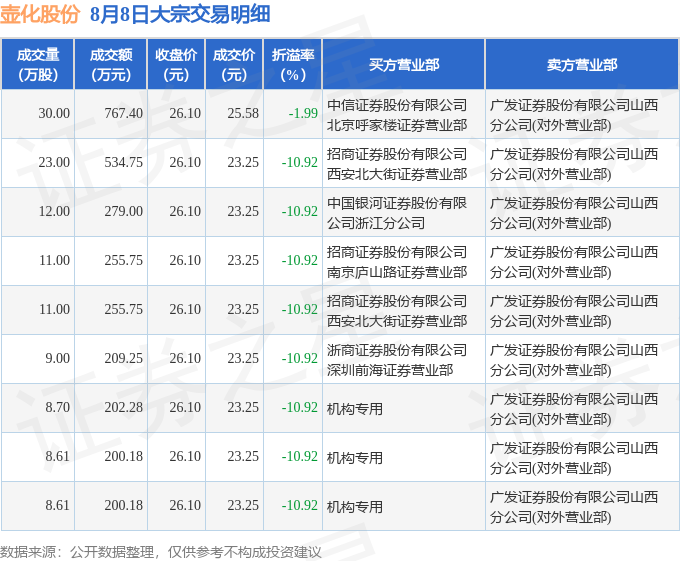The image size is (680, 561).
Task: Select the 卖方营业部 column header
Action: coord(582,64)
